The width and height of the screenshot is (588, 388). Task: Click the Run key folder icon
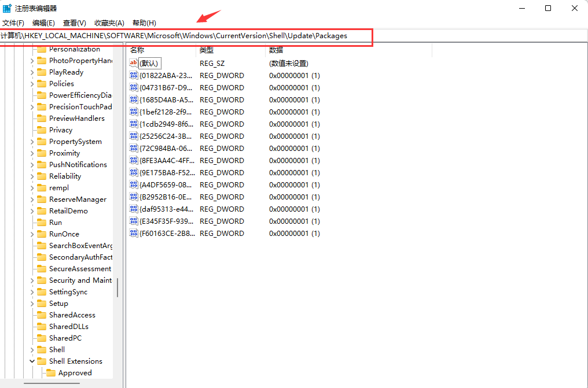tap(43, 222)
